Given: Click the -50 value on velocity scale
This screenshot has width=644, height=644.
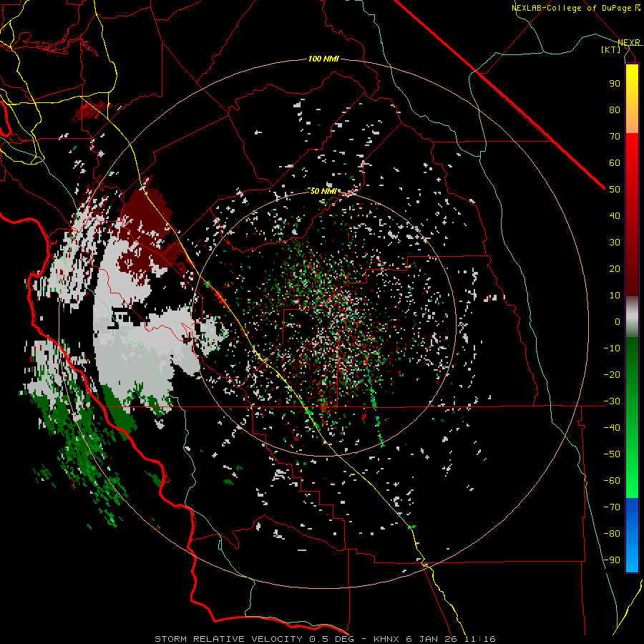Looking at the screenshot, I should coord(612,454).
